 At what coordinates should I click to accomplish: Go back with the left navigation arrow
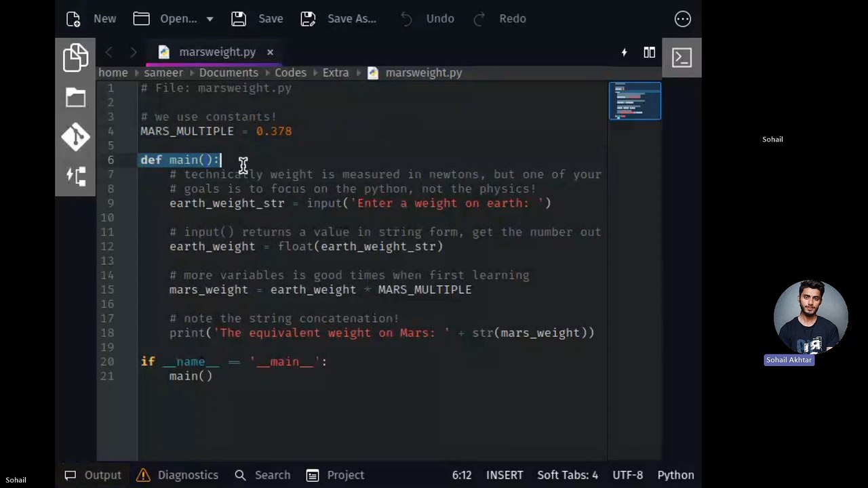point(108,52)
